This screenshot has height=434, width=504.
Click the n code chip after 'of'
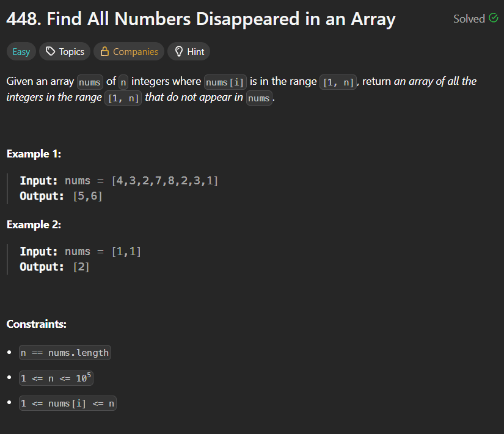pos(123,81)
